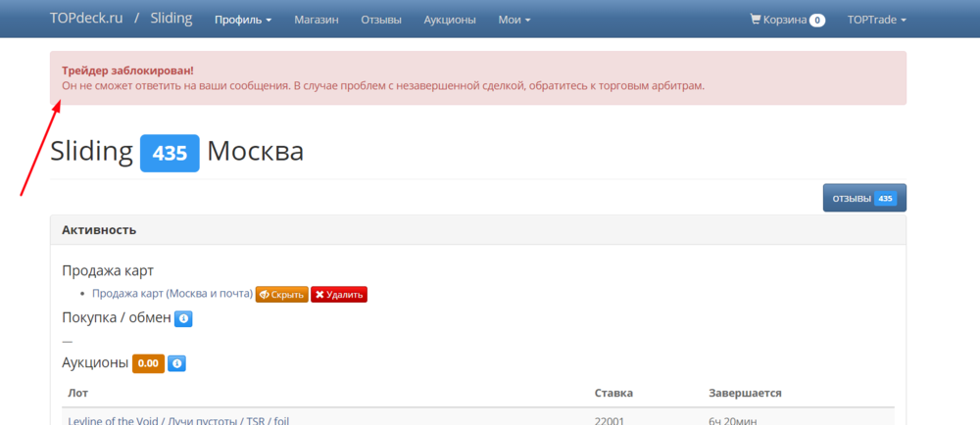Click the orange 0.00 auctions badge
This screenshot has height=425, width=980.
coord(148,363)
